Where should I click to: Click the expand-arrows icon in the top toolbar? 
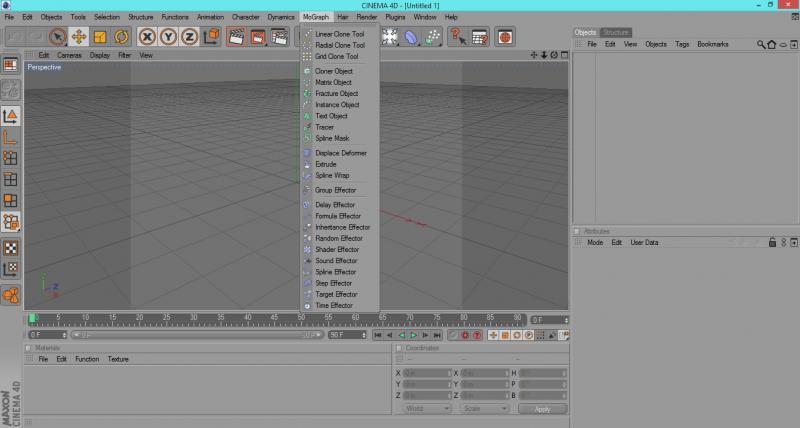click(390, 37)
